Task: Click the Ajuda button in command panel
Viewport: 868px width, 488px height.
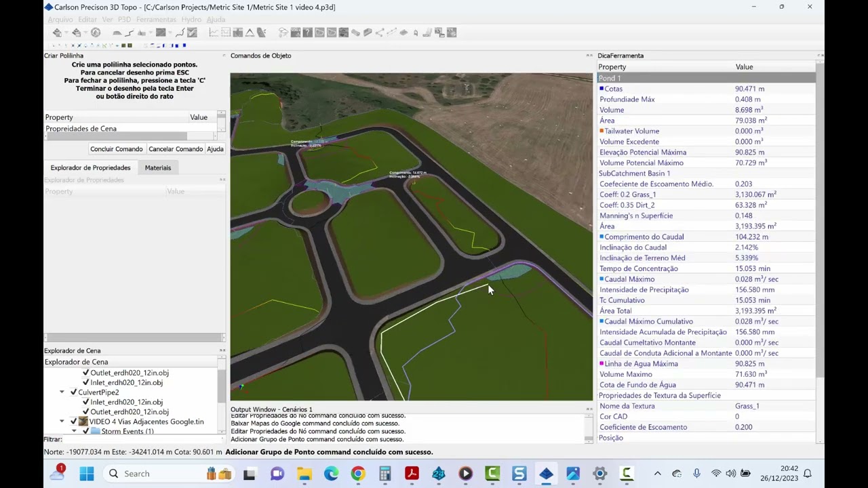Action: pos(215,149)
